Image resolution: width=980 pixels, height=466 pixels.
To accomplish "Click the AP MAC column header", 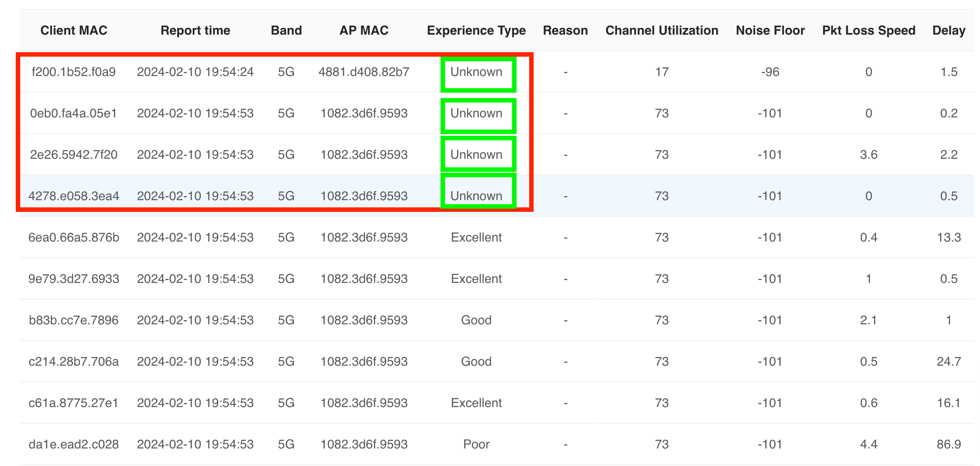I will pyautogui.click(x=364, y=31).
